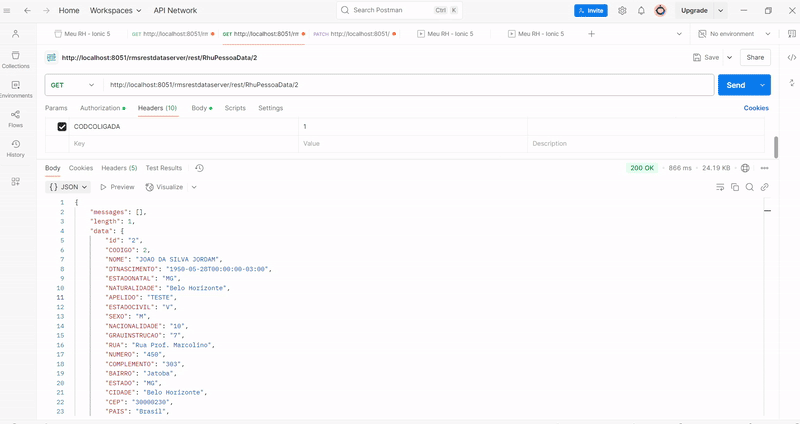Copy the response body
This screenshot has width=800, height=424.
(x=735, y=187)
